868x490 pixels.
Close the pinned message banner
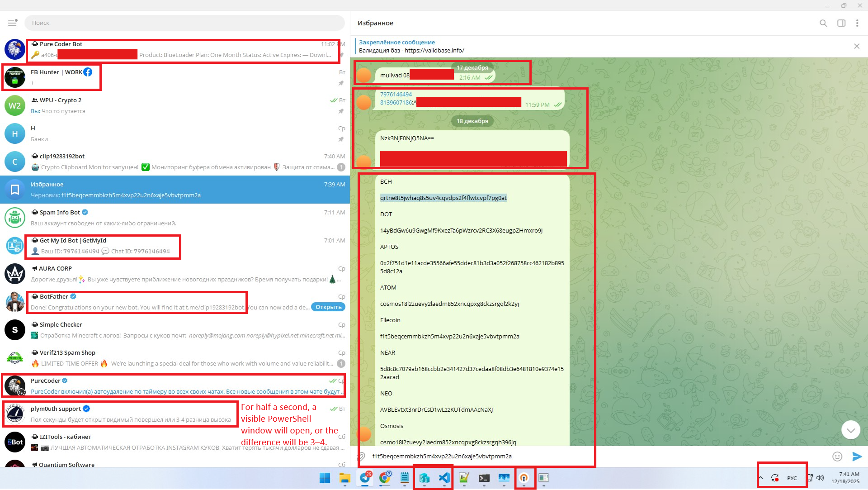(857, 46)
